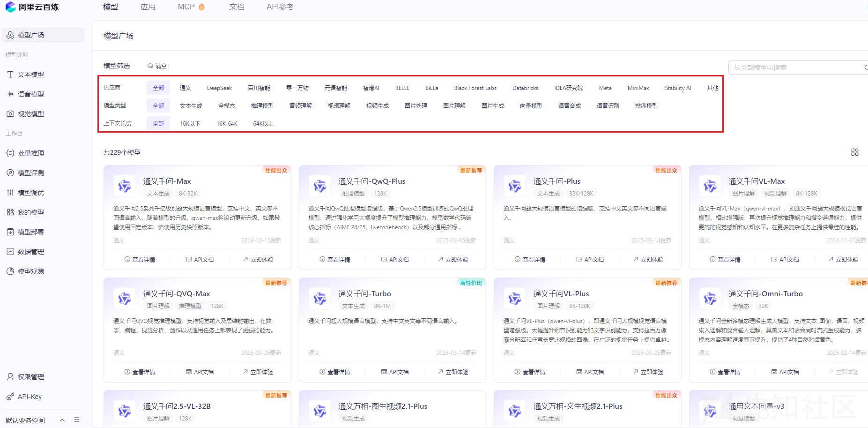Image resolution: width=868 pixels, height=428 pixels.
Task: Filter supplier by 通义
Action: 185,88
